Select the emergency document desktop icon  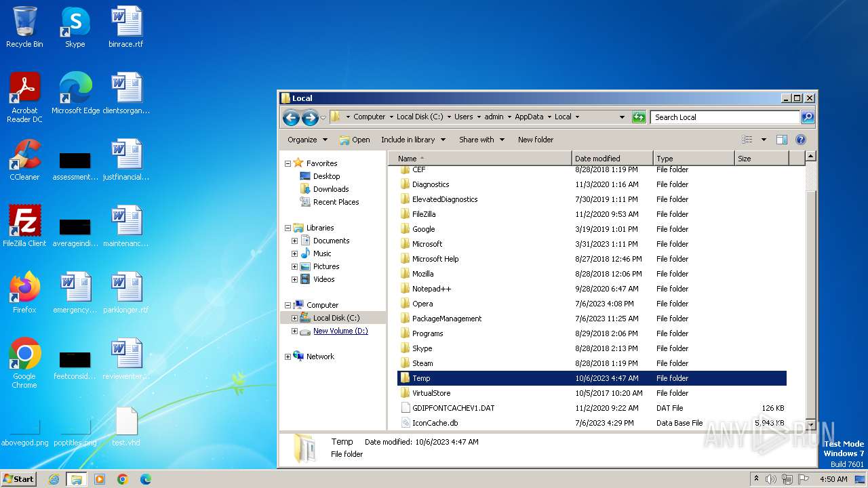75,293
